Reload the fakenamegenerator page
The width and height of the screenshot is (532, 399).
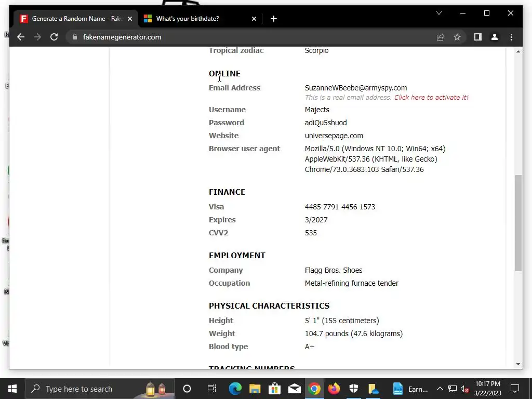[54, 37]
